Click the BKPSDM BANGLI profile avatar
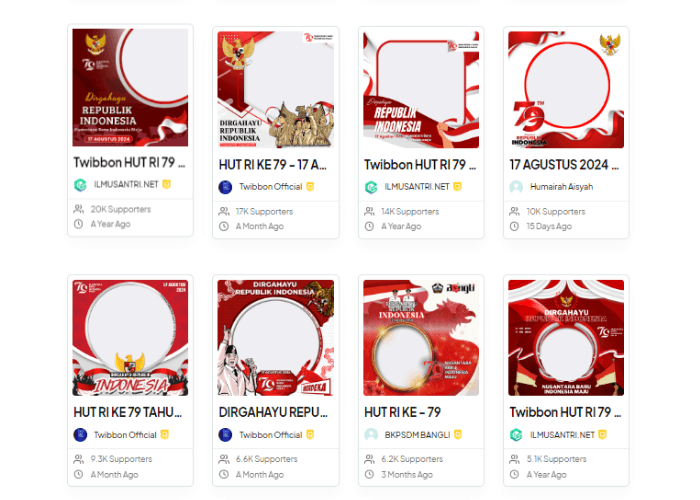 tap(371, 435)
